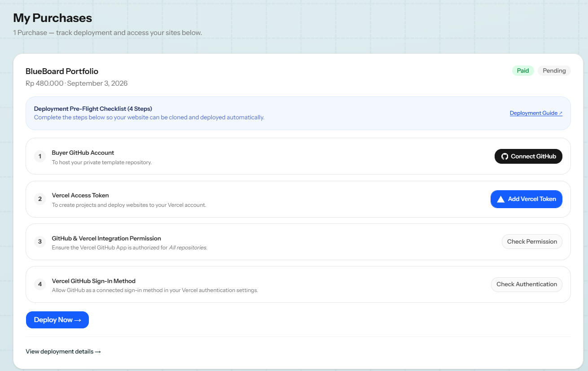588x371 pixels.
Task: Click GitHub & Vercel Integration Permission title
Action: (x=106, y=239)
